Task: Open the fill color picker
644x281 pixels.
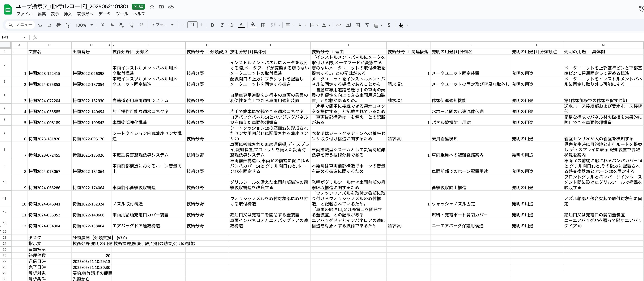Action: [x=253, y=25]
